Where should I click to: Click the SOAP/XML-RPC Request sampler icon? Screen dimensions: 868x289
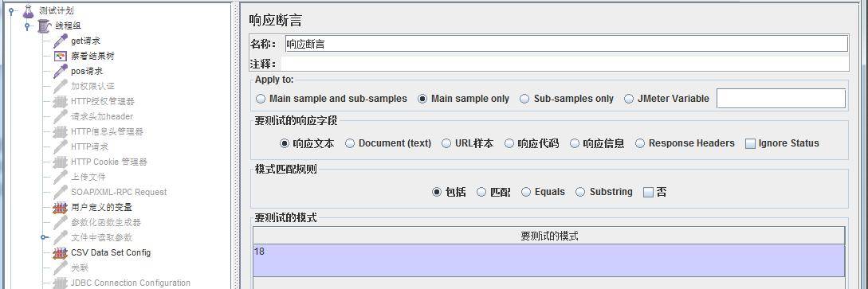(x=61, y=192)
